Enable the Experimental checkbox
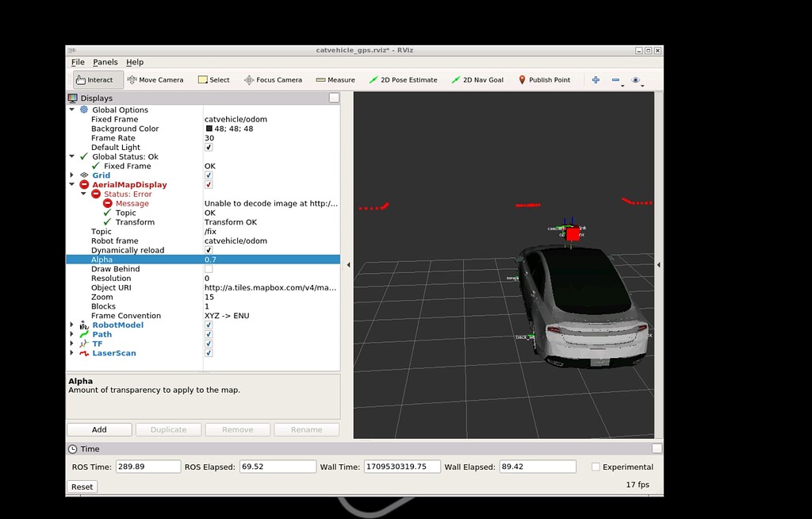Viewport: 812px width, 519px height. coord(596,467)
